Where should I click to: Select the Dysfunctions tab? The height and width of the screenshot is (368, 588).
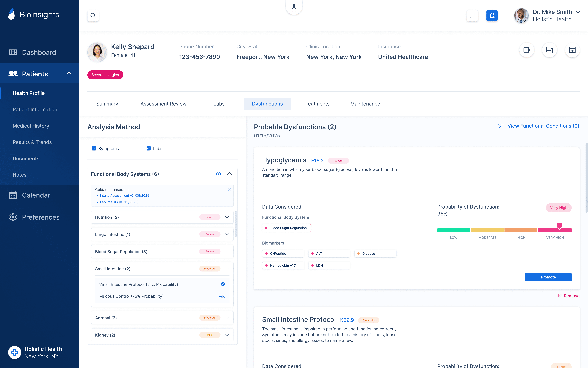(267, 104)
